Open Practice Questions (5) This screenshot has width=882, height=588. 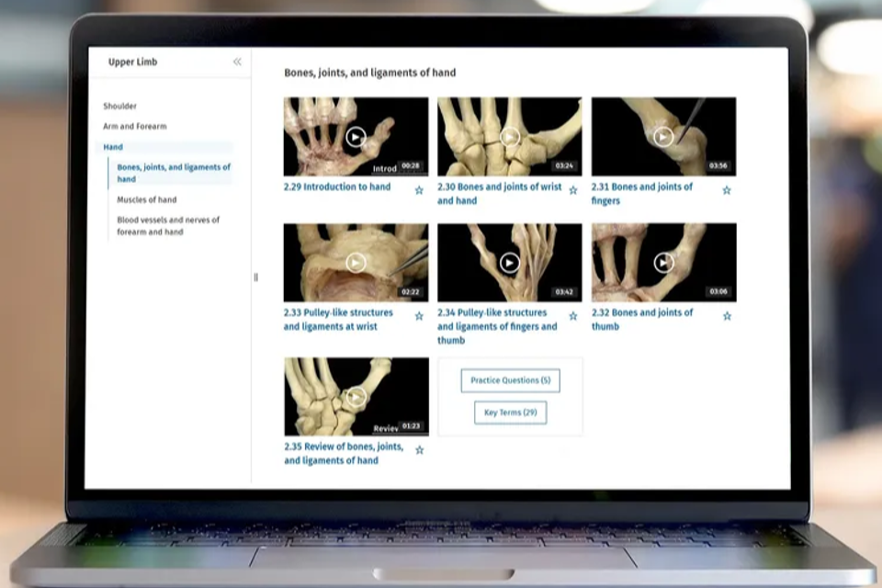pyautogui.click(x=510, y=380)
